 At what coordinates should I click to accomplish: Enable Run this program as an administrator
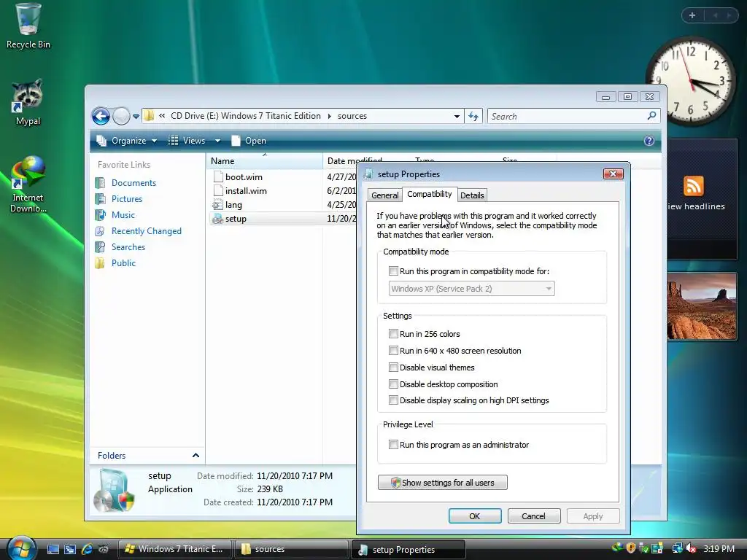tap(393, 445)
